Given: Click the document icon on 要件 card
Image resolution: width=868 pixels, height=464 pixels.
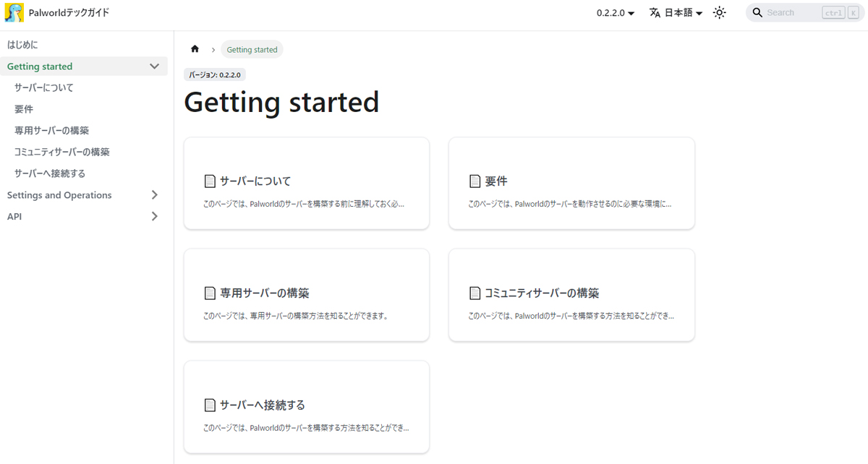Looking at the screenshot, I should (x=475, y=181).
